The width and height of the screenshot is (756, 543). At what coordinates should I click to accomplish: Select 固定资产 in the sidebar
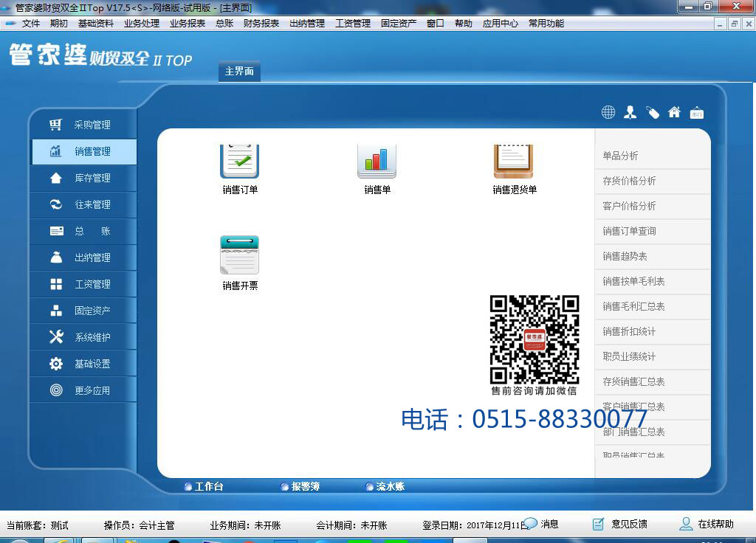[83, 311]
